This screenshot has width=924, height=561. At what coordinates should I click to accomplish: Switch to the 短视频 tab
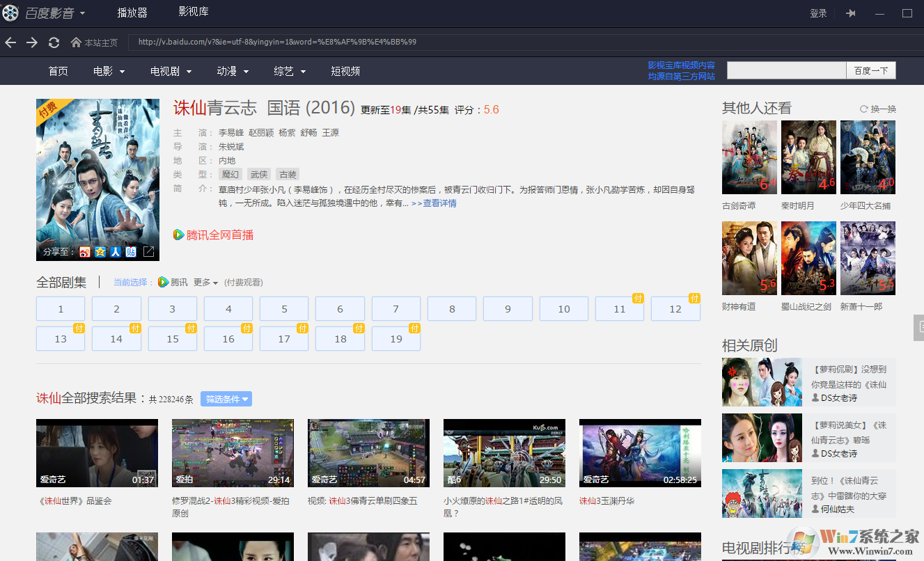(345, 71)
